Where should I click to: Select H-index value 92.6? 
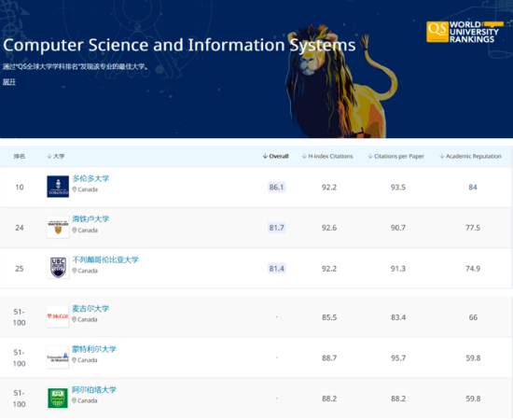point(329,228)
